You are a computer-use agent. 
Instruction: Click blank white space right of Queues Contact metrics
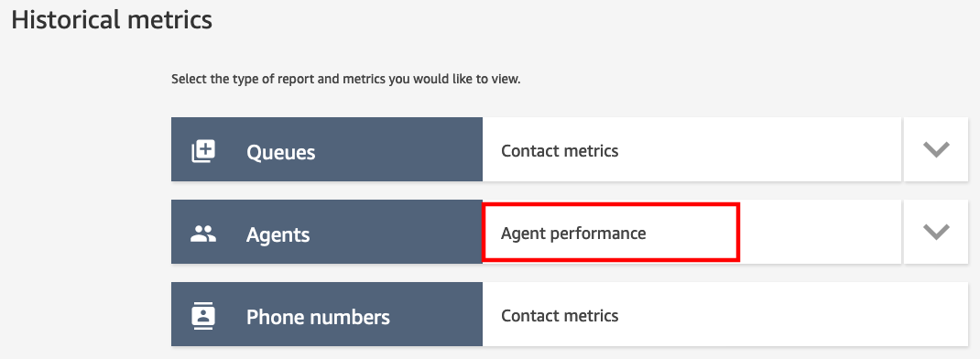click(x=759, y=149)
